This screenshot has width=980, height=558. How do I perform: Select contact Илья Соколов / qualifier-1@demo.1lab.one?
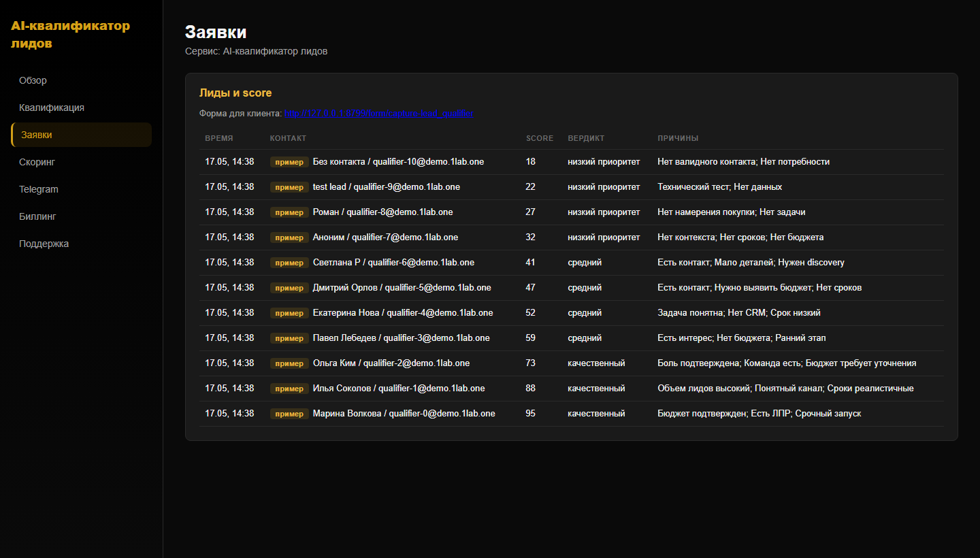(399, 389)
